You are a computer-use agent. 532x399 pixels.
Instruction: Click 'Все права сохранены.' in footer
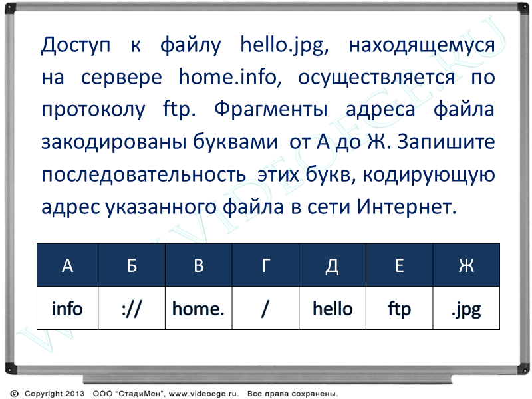tap(293, 394)
